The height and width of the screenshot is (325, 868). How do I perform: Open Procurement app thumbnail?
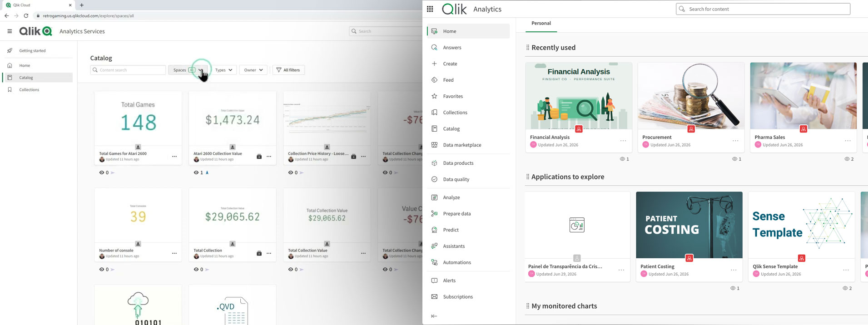(x=691, y=96)
